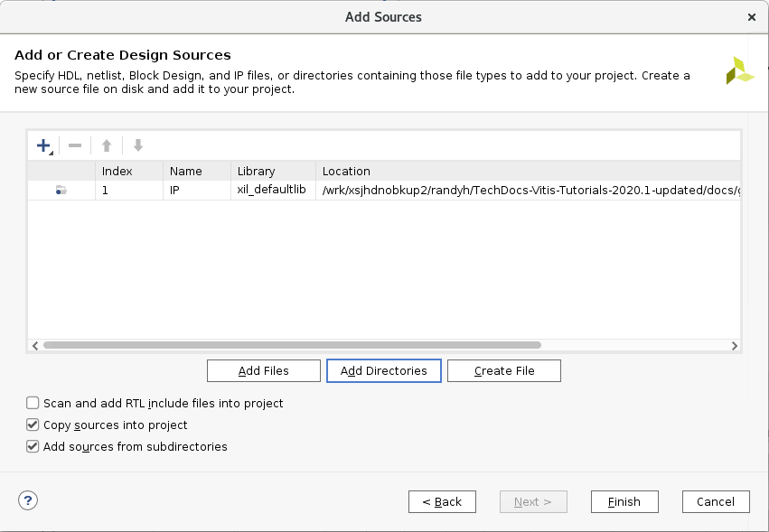Click the Library column header
The width and height of the screenshot is (769, 532).
tap(274, 171)
